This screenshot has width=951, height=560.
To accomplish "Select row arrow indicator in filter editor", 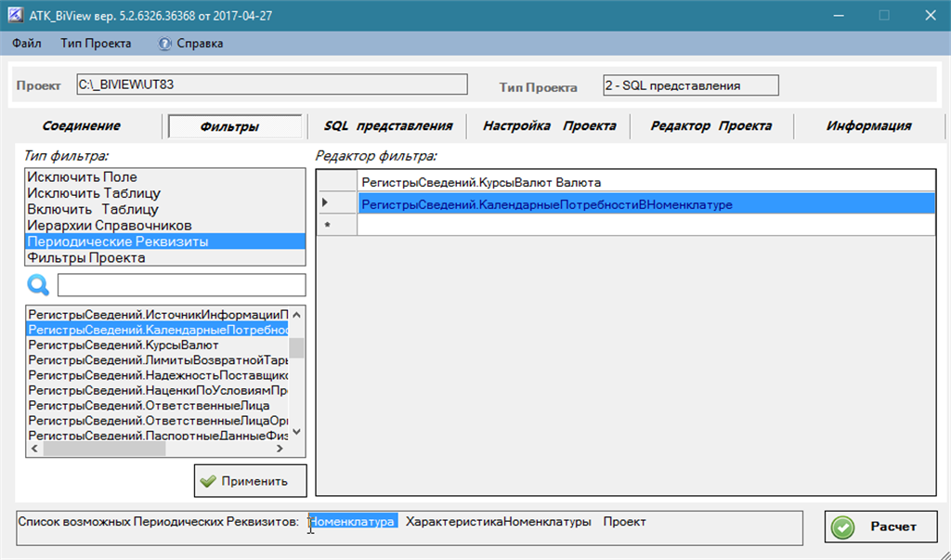I will click(325, 202).
